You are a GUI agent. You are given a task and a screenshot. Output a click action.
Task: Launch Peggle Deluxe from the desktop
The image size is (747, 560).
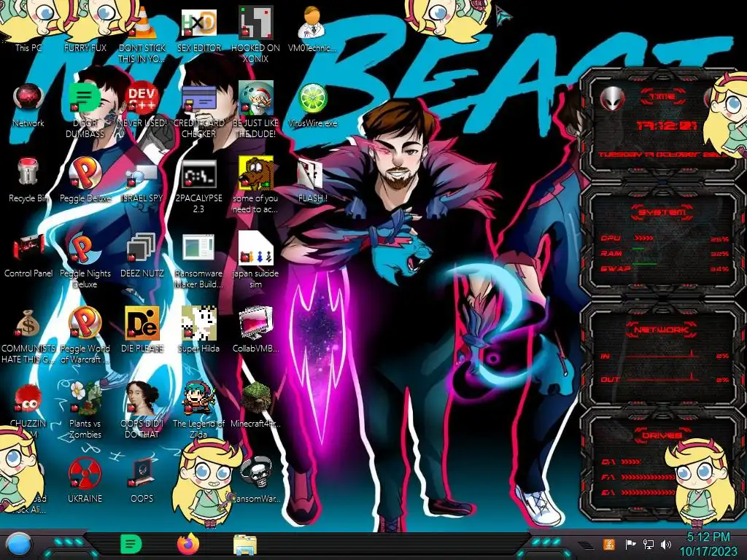tap(85, 180)
